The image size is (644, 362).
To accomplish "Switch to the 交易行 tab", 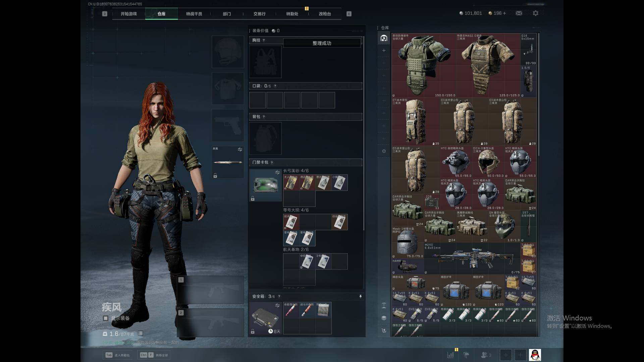I will 259,14.
